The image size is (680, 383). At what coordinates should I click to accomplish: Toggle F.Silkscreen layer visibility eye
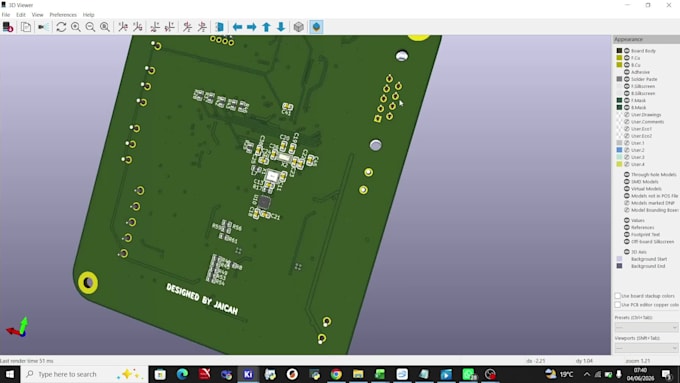coord(627,86)
